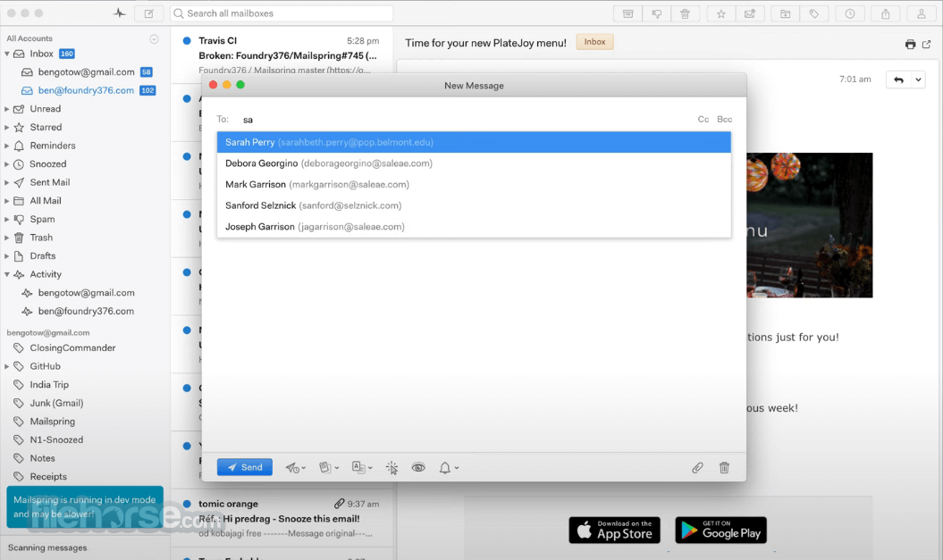Image resolution: width=943 pixels, height=560 pixels.
Task: Click Bcc in the New Message window
Action: click(725, 119)
